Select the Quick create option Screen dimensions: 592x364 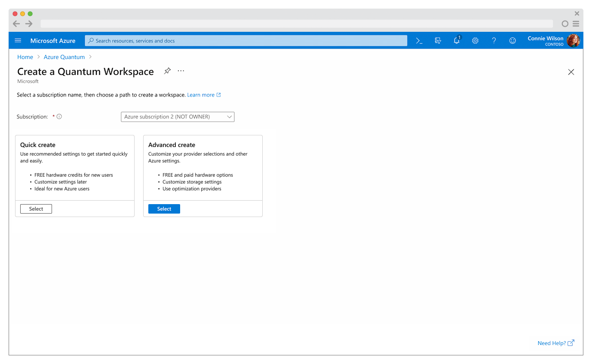tap(36, 208)
